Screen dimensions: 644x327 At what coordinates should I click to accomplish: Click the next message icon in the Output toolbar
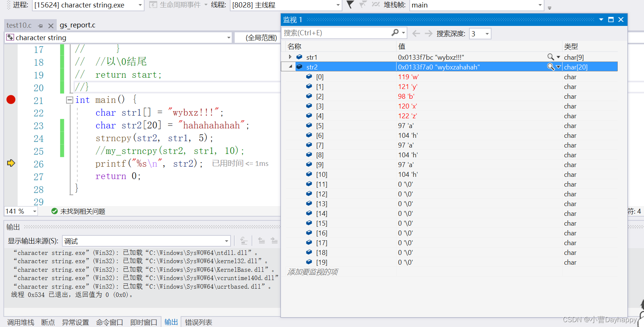coord(274,241)
